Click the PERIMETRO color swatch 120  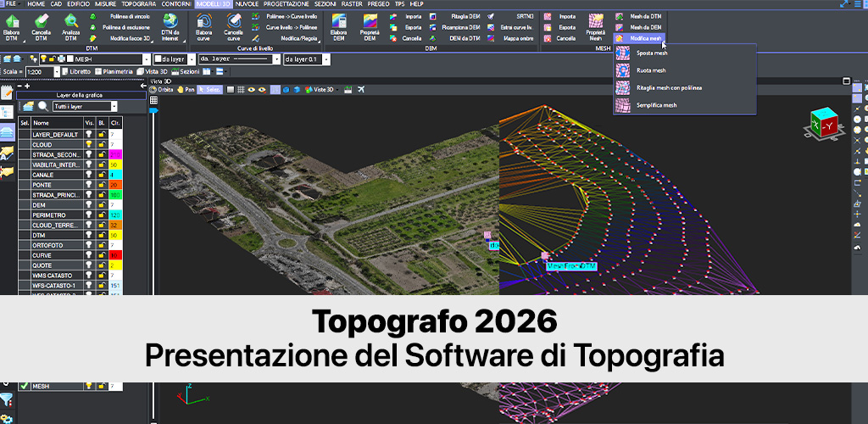coord(115,215)
